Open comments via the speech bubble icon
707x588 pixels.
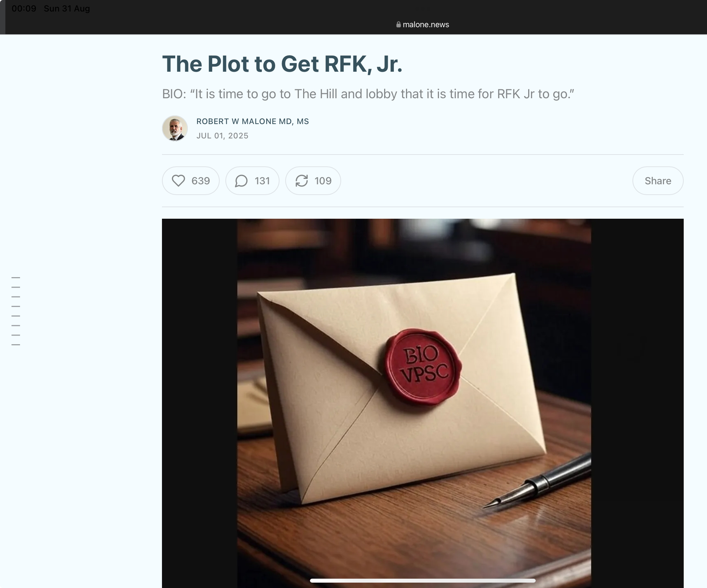coord(242,181)
